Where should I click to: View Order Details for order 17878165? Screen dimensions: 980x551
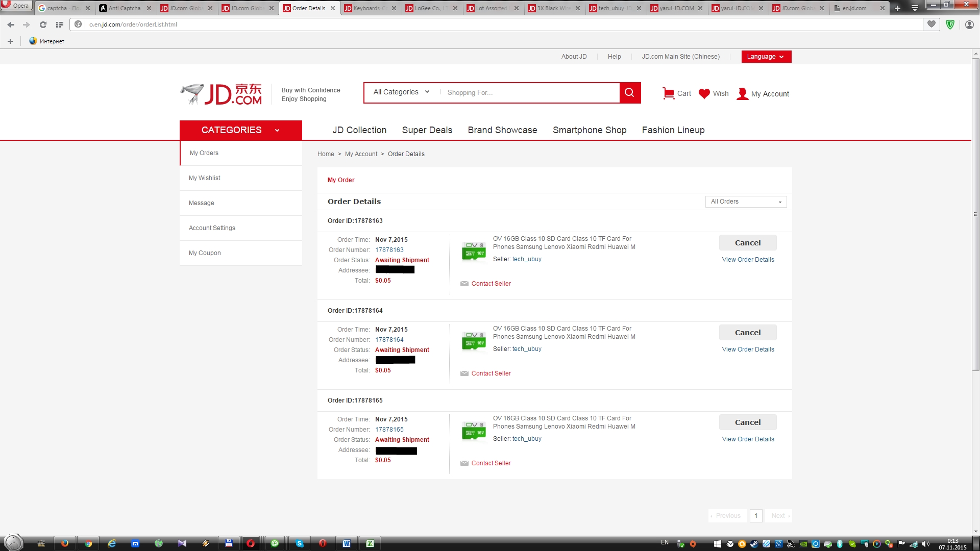pos(748,439)
